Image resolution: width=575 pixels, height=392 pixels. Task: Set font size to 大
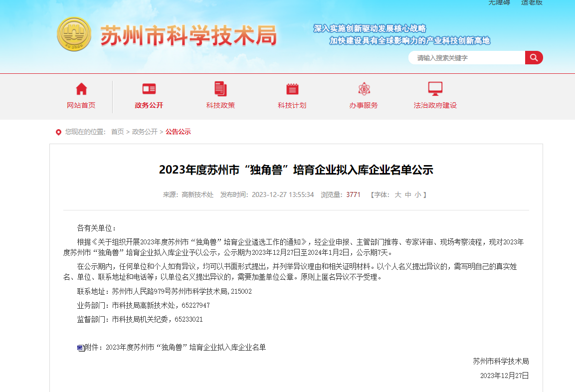(398, 195)
